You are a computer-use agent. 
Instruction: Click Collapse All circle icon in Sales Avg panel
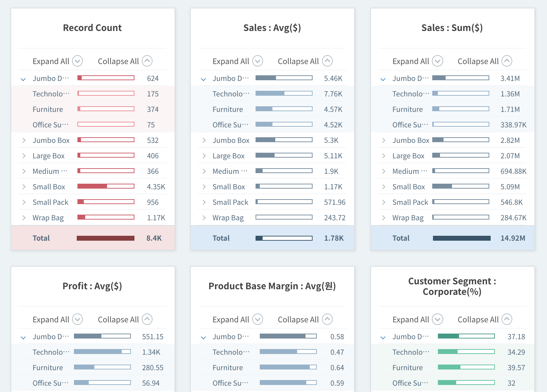327,61
